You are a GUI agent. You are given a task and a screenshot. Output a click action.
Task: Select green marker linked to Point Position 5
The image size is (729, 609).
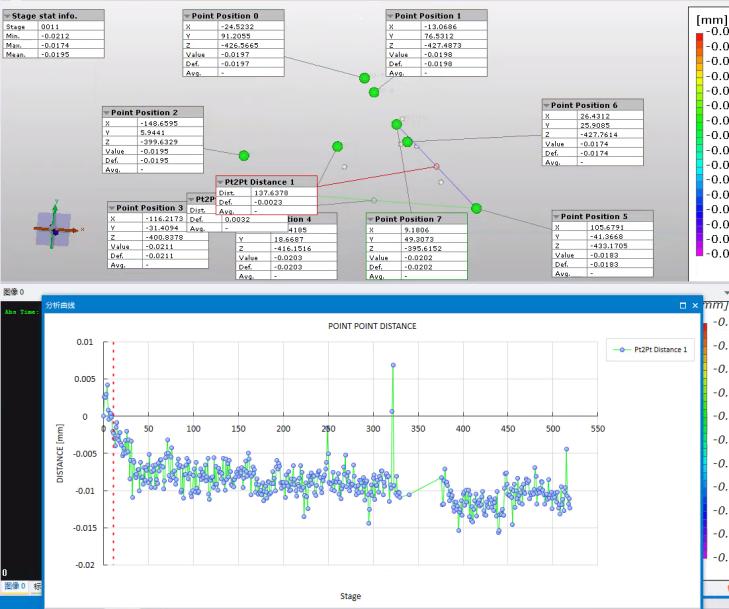pos(476,209)
